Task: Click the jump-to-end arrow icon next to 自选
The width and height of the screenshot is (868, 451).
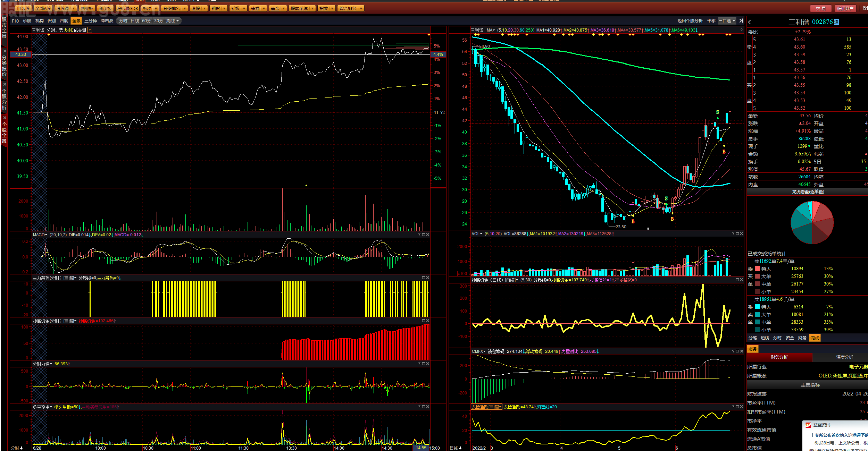Action: pos(741,21)
